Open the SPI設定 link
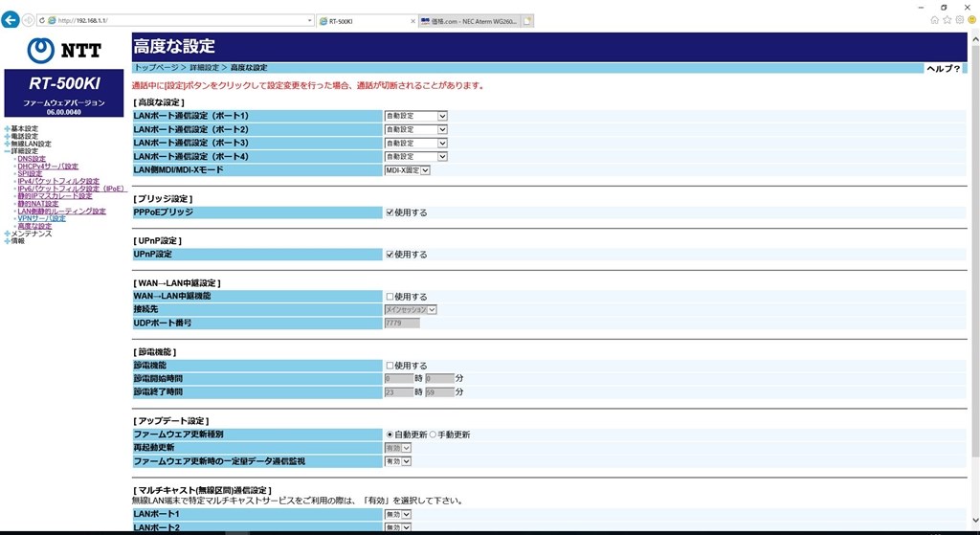 tap(30, 174)
